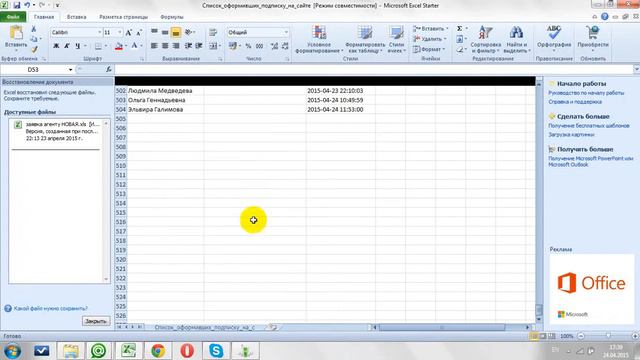Select the Список_оформивших_подписку sheet tab

click(204, 327)
